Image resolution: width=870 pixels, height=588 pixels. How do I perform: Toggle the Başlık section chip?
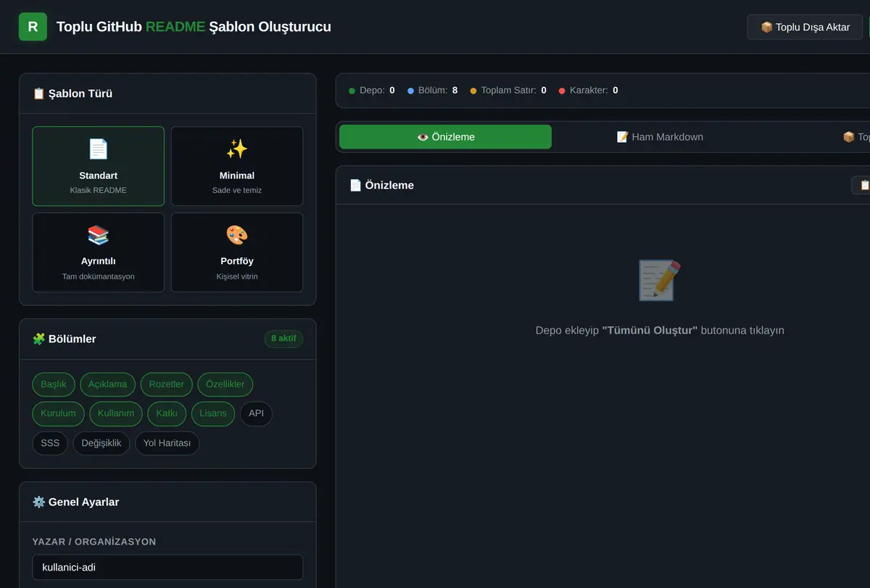[x=54, y=384]
